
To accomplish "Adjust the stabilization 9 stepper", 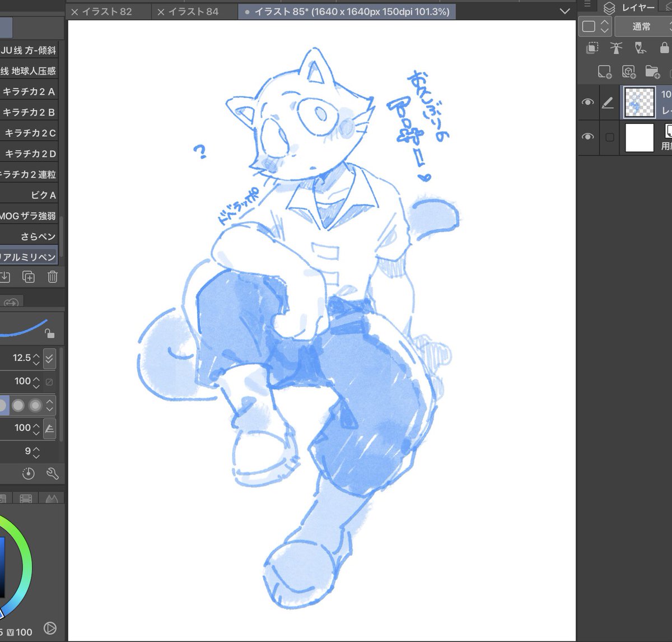I will click(36, 452).
